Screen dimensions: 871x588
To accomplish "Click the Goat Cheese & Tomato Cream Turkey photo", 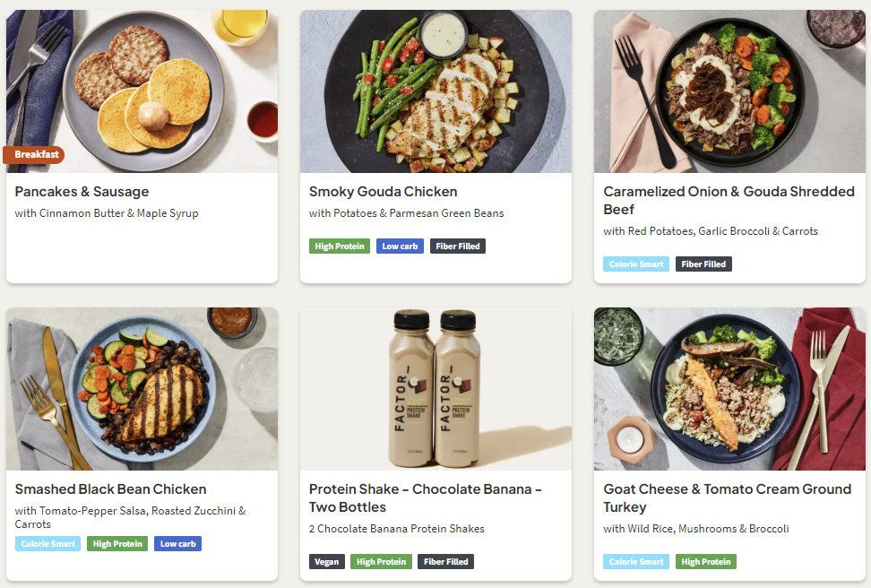I will [729, 388].
